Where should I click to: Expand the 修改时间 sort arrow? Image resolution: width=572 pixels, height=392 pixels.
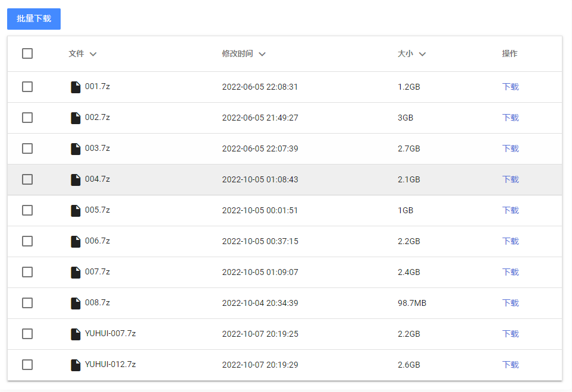[x=262, y=54]
